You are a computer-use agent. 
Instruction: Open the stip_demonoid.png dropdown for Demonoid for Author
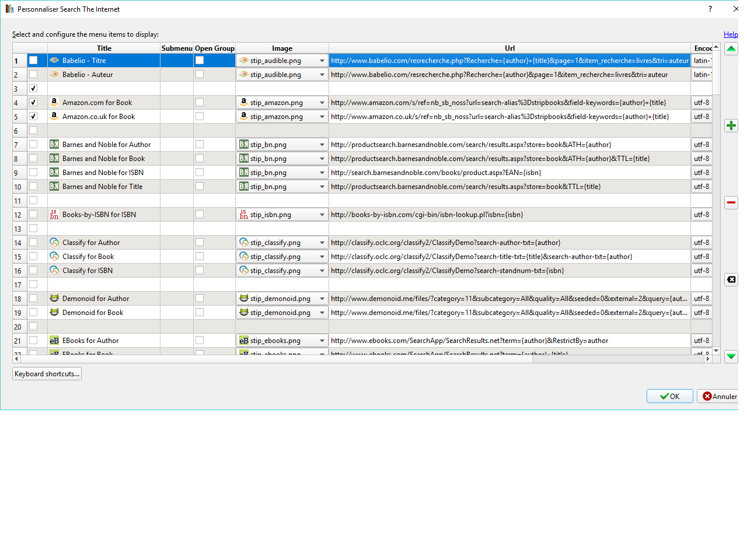282,298
